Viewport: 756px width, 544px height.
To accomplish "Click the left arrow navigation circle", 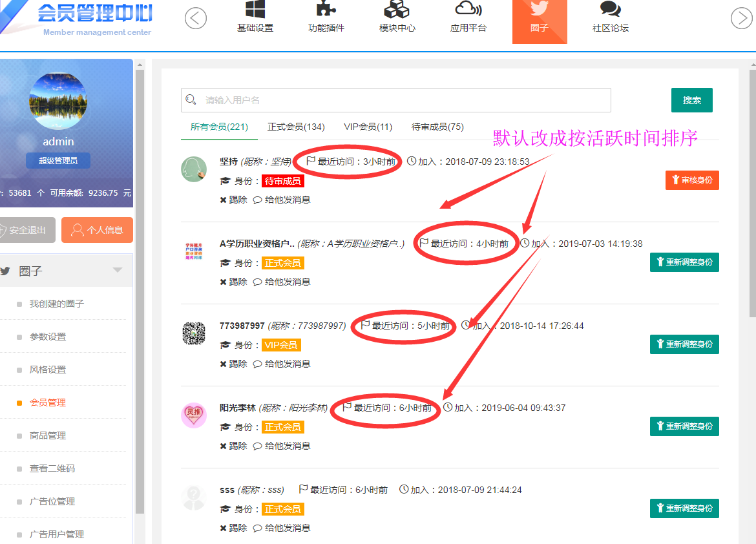I will (x=196, y=18).
